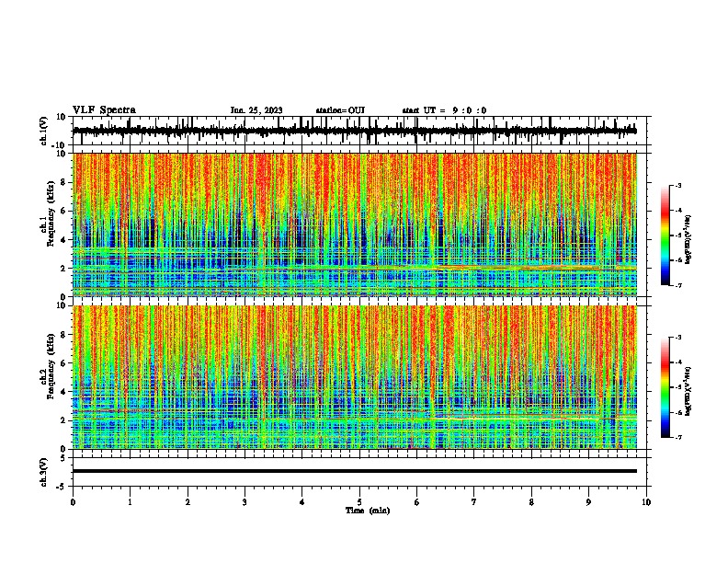This screenshot has height=563, width=728.
Task: Click the 7 tick label on the time axis
Action: (x=474, y=502)
